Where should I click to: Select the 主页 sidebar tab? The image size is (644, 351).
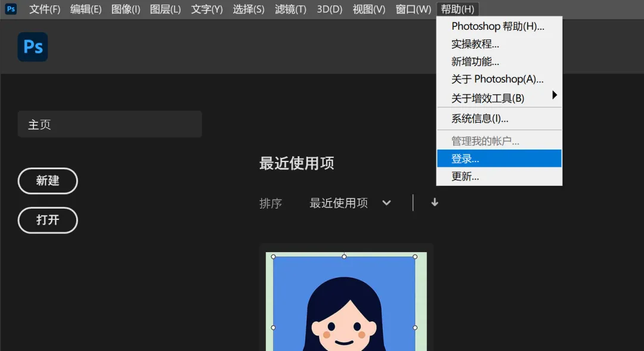click(x=110, y=124)
